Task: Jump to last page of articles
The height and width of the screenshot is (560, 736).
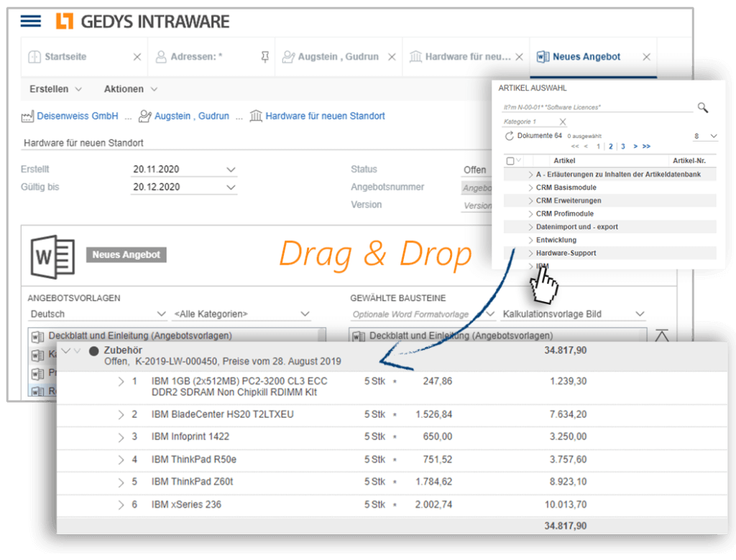Action: 646,147
